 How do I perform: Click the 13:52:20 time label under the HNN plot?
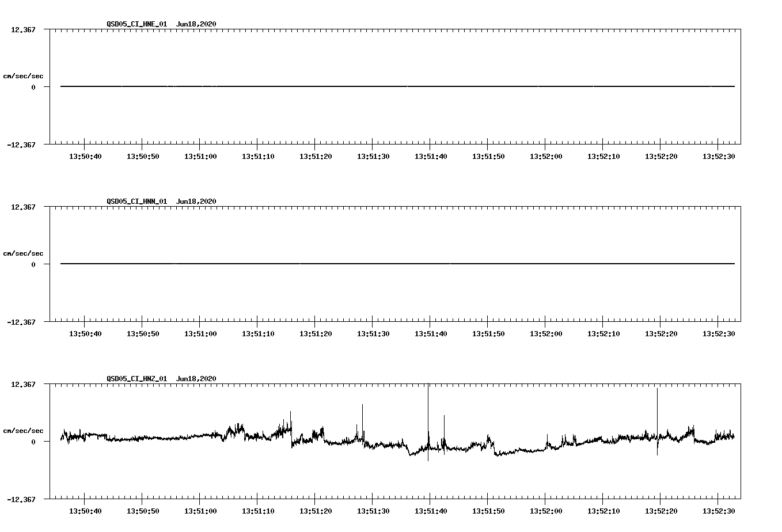coord(661,334)
